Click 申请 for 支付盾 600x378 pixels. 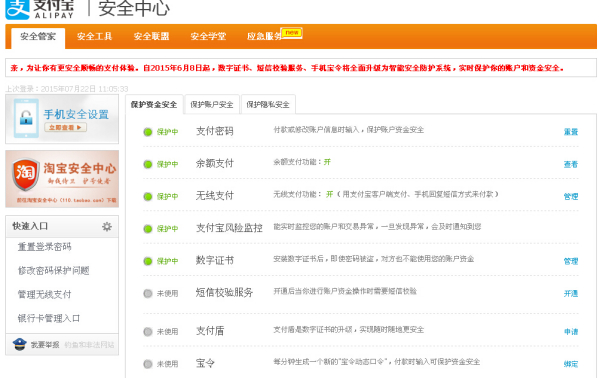point(571,332)
